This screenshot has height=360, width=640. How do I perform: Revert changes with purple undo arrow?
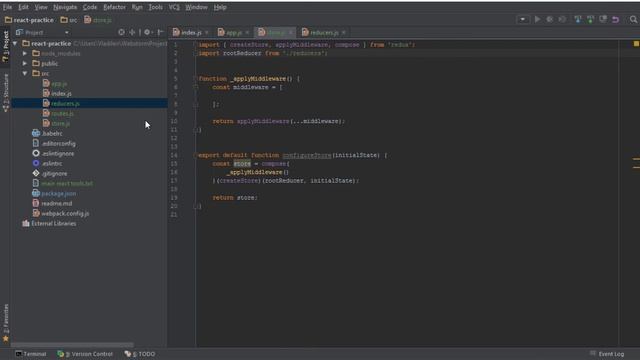click(x=616, y=19)
